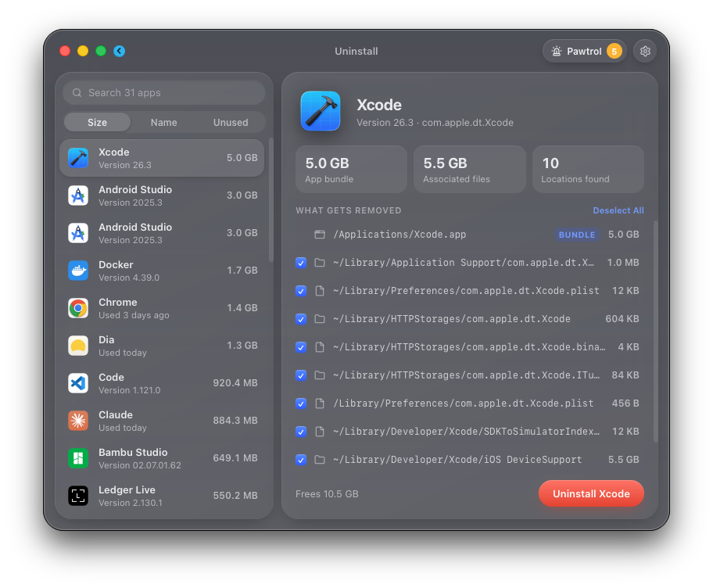Uncheck SDKToSimulatorIndex… 12 KB checkbox
713x588 pixels.
[301, 432]
